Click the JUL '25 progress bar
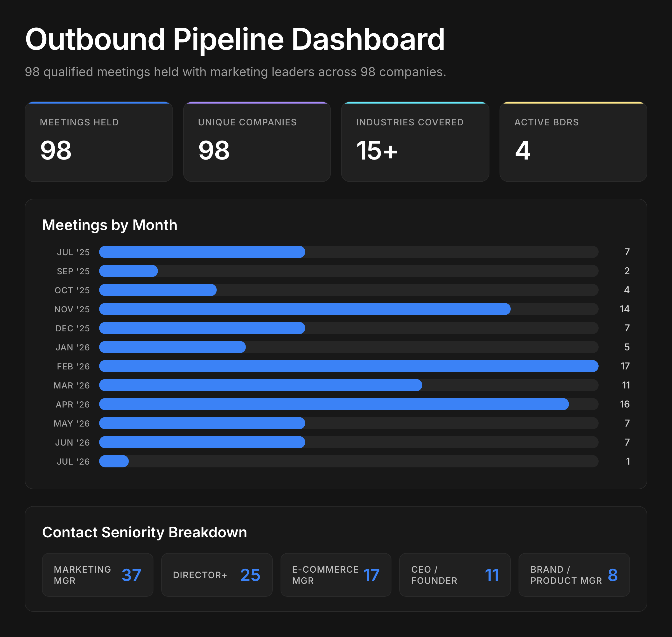 tap(349, 252)
